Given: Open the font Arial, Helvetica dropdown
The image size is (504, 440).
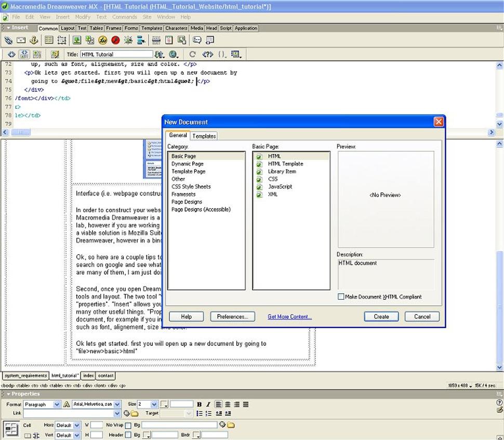Looking at the screenshot, I should click(117, 404).
